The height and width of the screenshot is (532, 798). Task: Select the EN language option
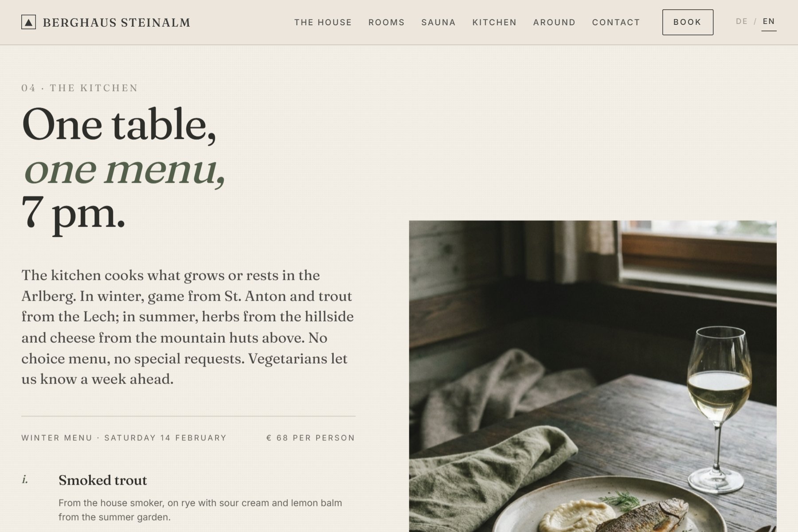pyautogui.click(x=769, y=21)
